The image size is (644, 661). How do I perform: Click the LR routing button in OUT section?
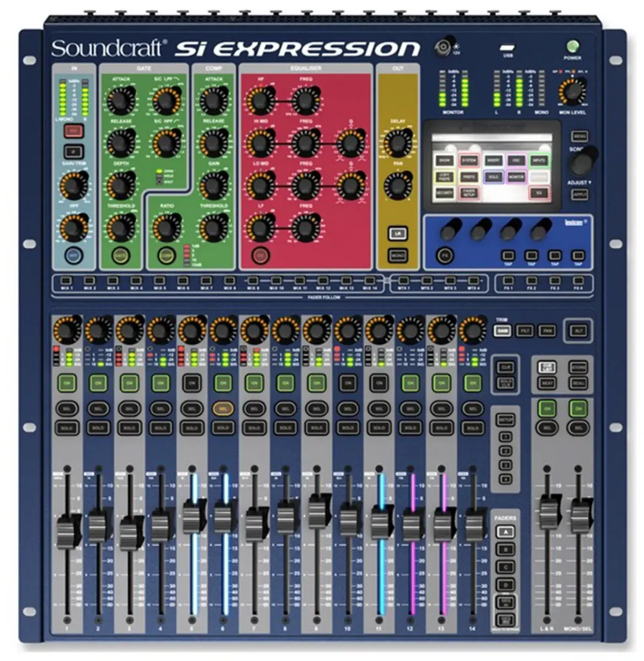coord(397,234)
